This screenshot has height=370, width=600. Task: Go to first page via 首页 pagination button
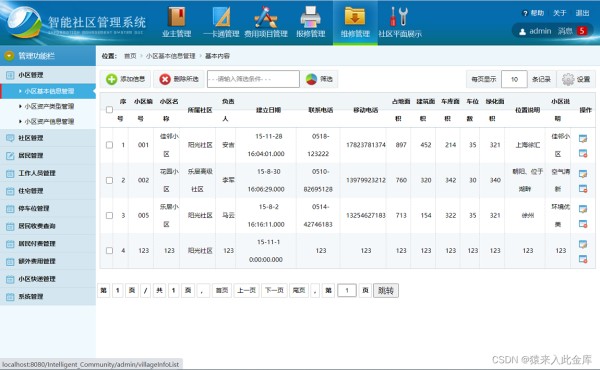coord(222,290)
